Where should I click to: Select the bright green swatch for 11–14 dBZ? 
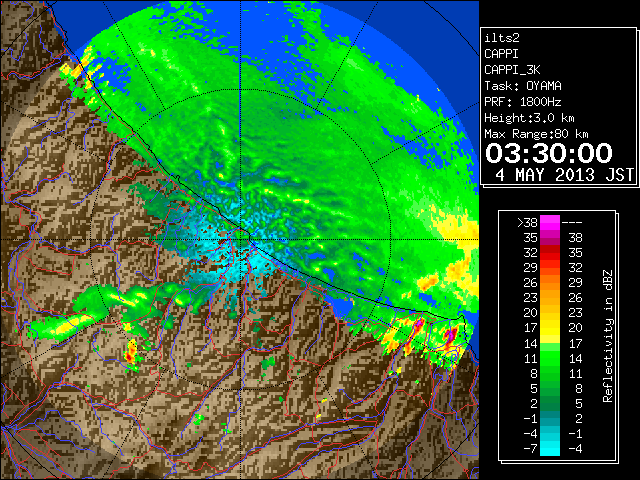pos(550,358)
